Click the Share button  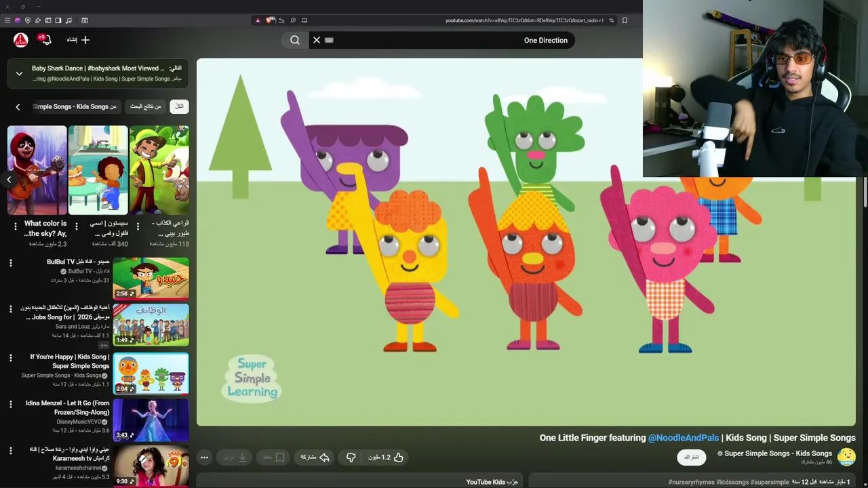[x=315, y=457]
